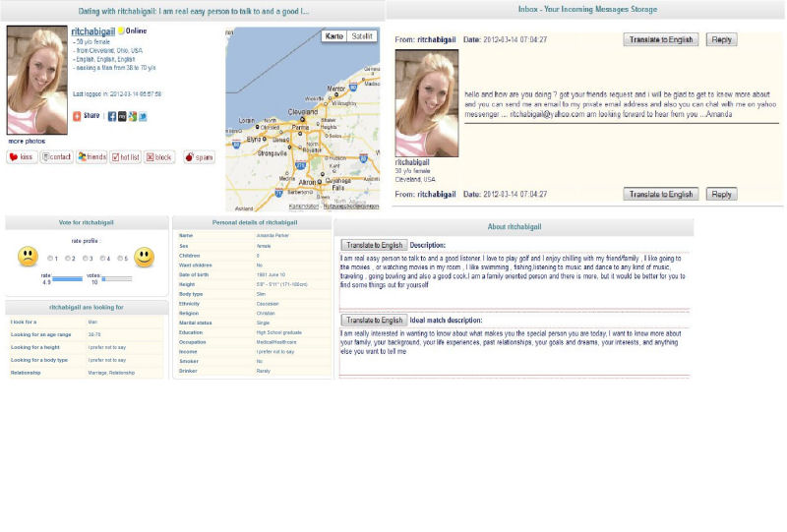Viewport: 787px width, 532px height.
Task: Click the lower Reply button in inbox
Action: point(722,195)
